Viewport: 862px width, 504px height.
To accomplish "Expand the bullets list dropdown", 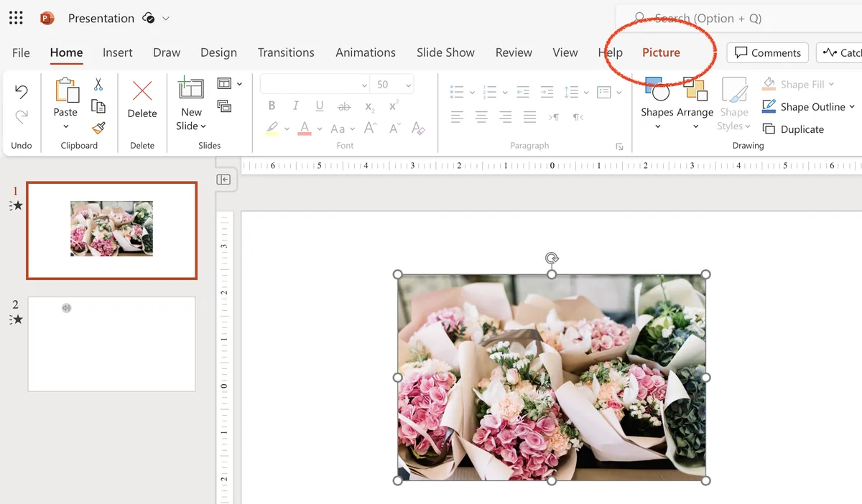I will coord(472,93).
